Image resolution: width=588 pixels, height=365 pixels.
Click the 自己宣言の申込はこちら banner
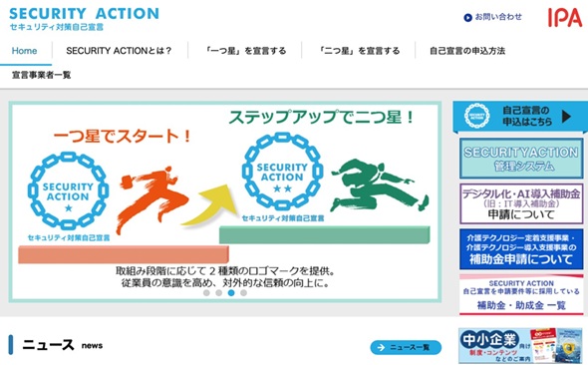520,116
